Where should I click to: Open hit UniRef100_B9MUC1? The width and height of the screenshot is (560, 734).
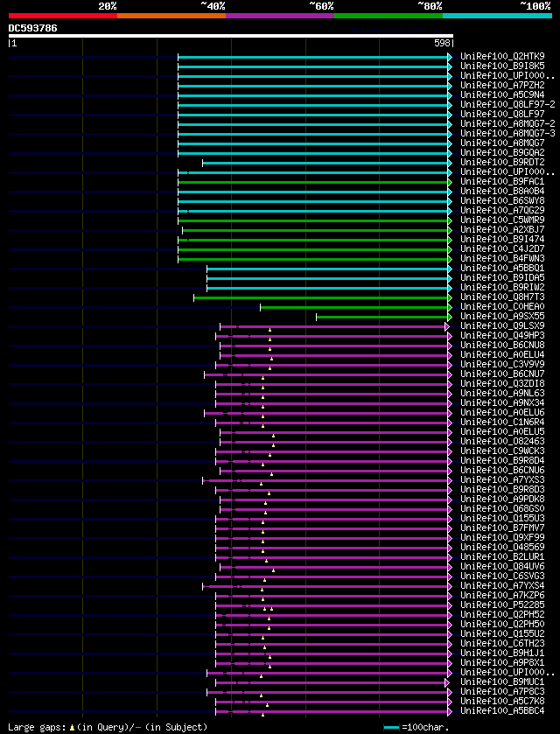coord(502,682)
